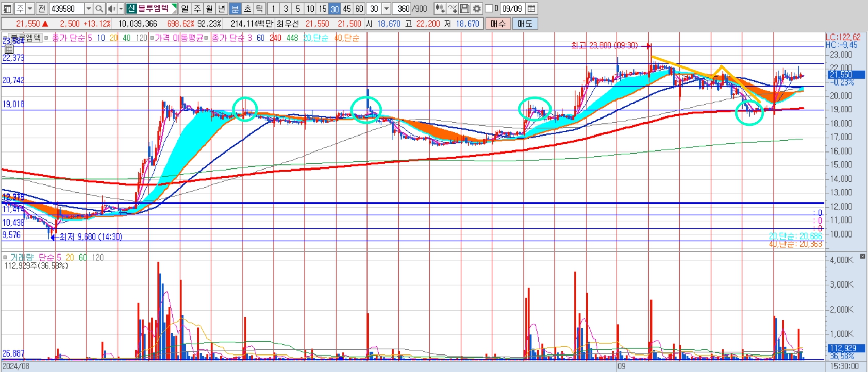This screenshot has height=372, width=868.
Task: Select the 3 minute interval tab
Action: (x=286, y=9)
